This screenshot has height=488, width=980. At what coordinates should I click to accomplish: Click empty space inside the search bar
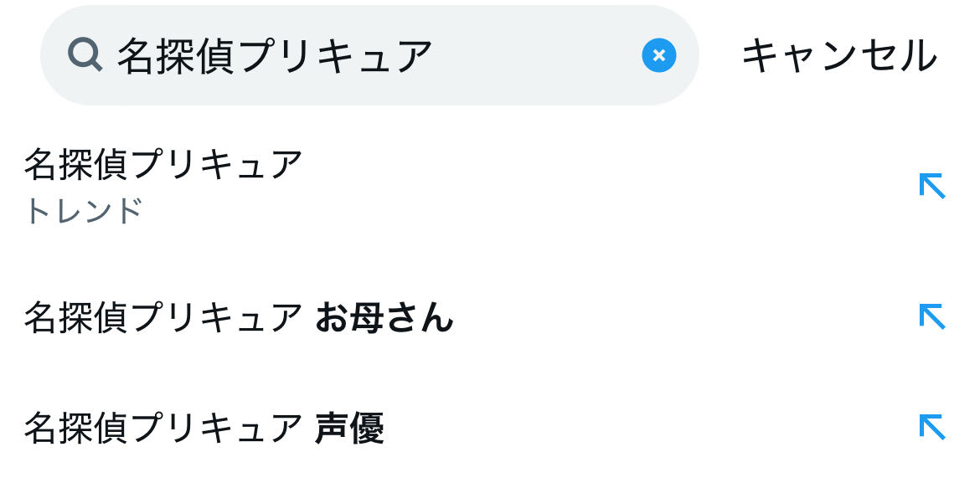536,56
